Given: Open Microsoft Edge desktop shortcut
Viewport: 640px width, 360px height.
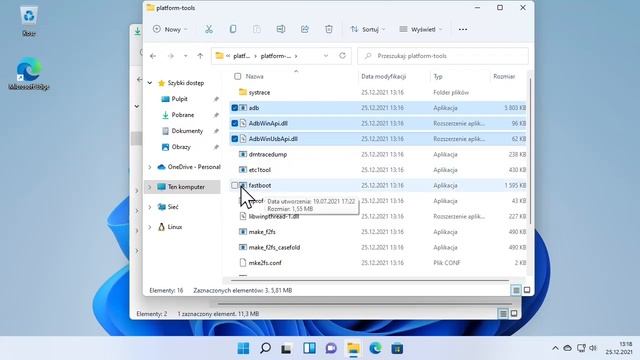Looking at the screenshot, I should pyautogui.click(x=29, y=73).
